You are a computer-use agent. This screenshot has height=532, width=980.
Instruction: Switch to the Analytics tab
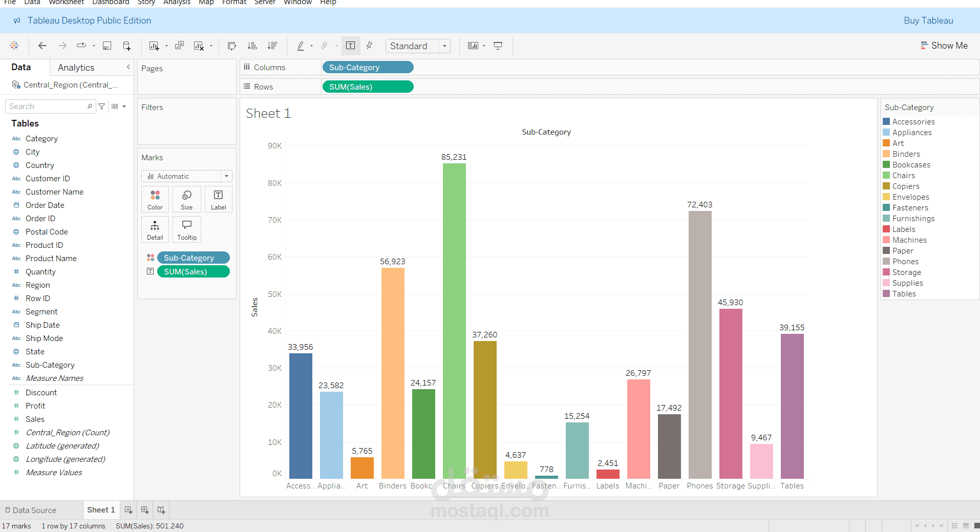point(76,68)
